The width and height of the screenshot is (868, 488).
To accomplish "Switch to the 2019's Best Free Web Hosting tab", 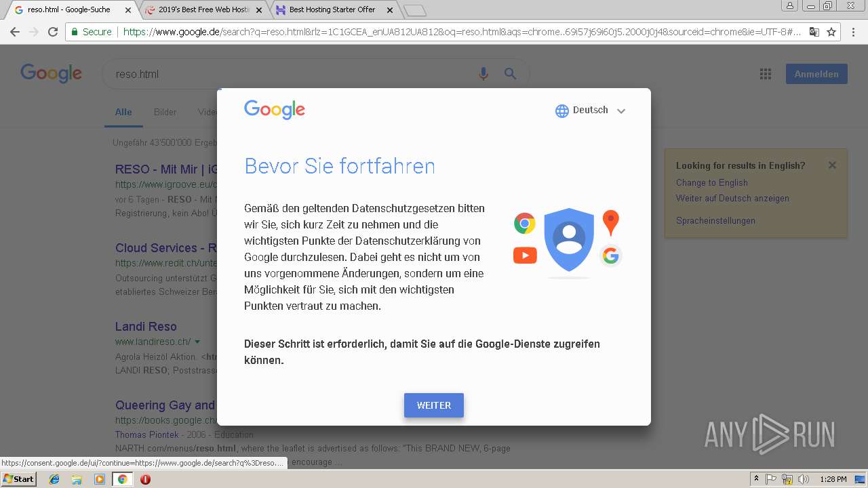I will coord(203,10).
